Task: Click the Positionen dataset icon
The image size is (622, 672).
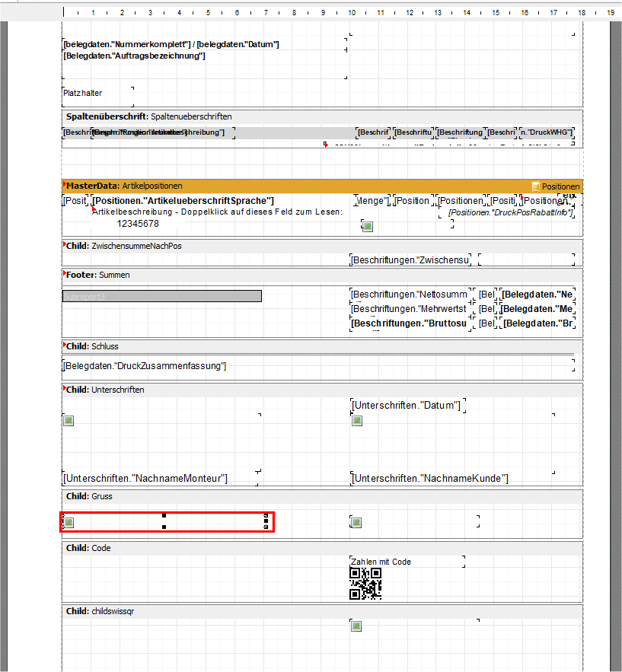Action: coord(536,186)
